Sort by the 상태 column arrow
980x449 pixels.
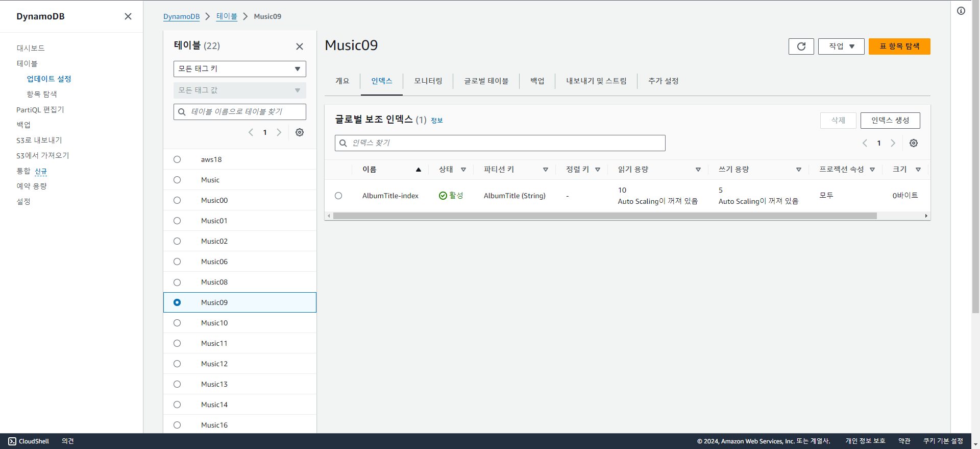point(463,170)
